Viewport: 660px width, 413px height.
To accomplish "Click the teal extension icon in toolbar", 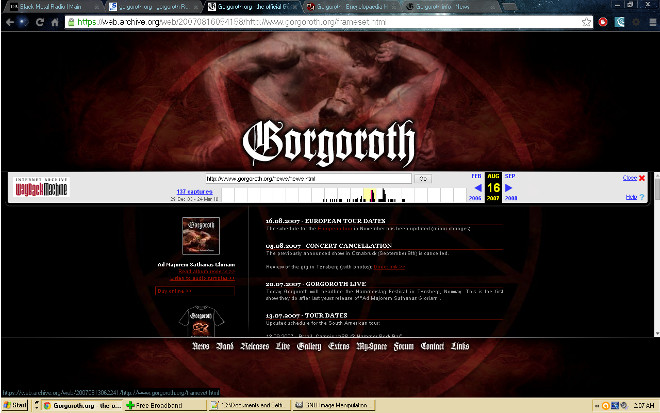I will [x=620, y=22].
